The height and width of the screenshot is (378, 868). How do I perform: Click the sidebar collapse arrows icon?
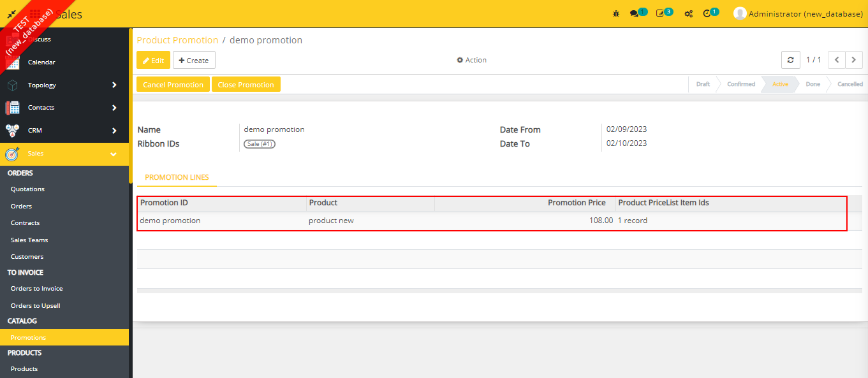coord(11,13)
